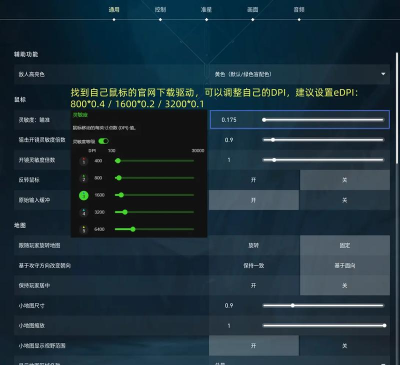
Task: Select DPI stage 2 icon (800)
Action: [84, 178]
